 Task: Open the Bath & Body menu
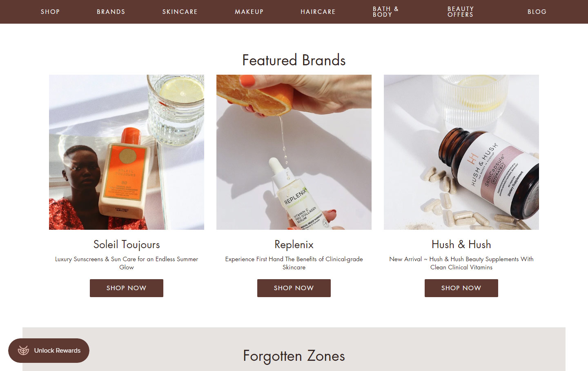[385, 12]
